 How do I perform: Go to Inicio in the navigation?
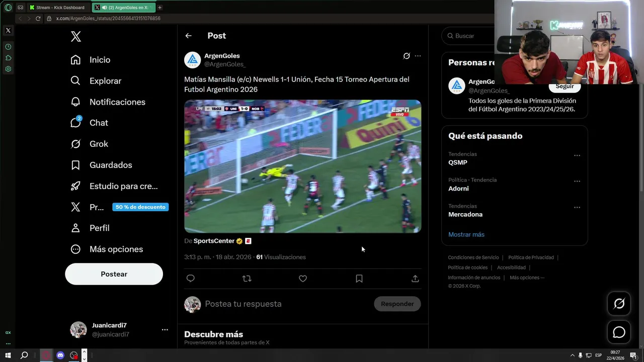tap(91, 60)
